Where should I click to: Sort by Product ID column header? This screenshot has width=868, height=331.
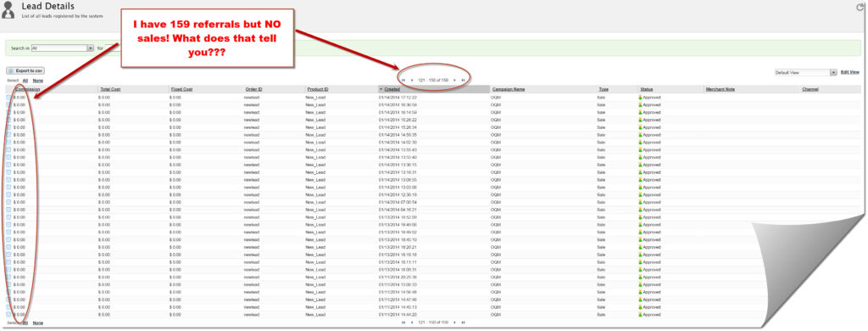click(x=319, y=89)
